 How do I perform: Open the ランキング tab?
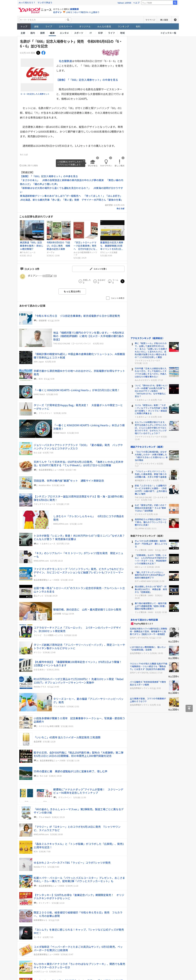(123, 27)
